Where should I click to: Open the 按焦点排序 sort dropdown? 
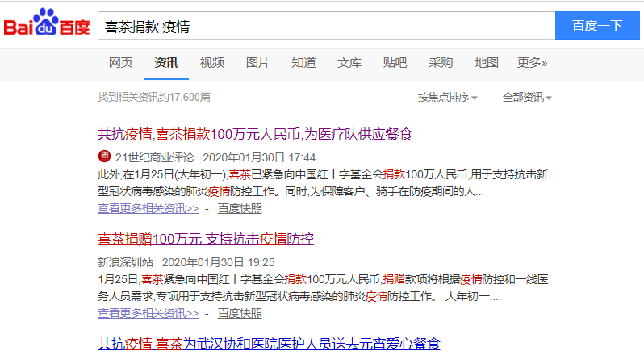tap(447, 98)
